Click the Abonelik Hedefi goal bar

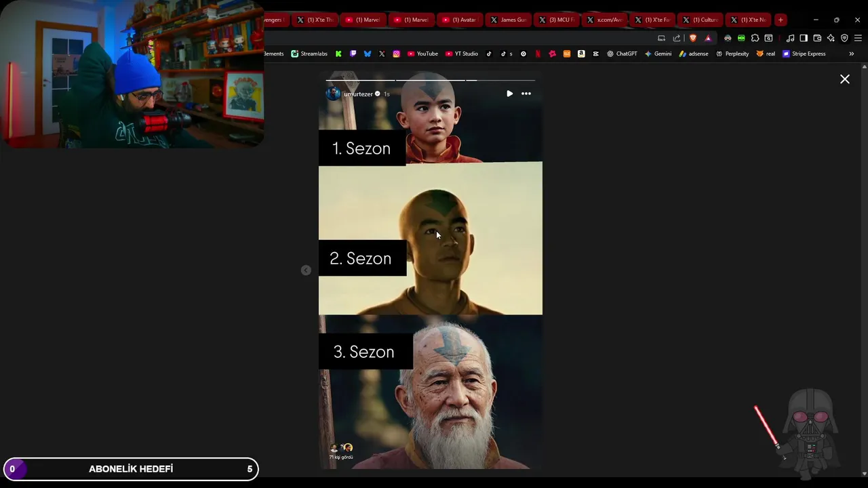pos(131,469)
